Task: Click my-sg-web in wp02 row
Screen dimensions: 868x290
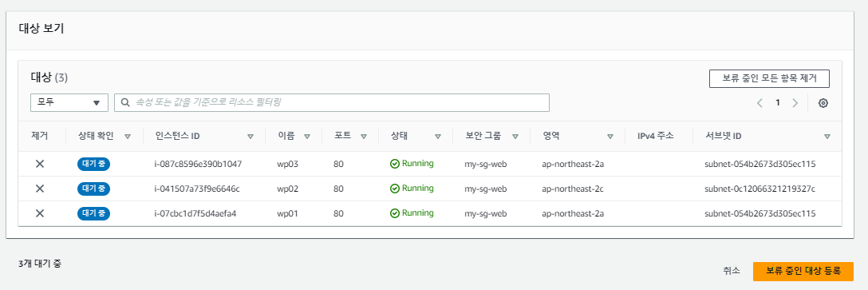Action: tap(486, 189)
